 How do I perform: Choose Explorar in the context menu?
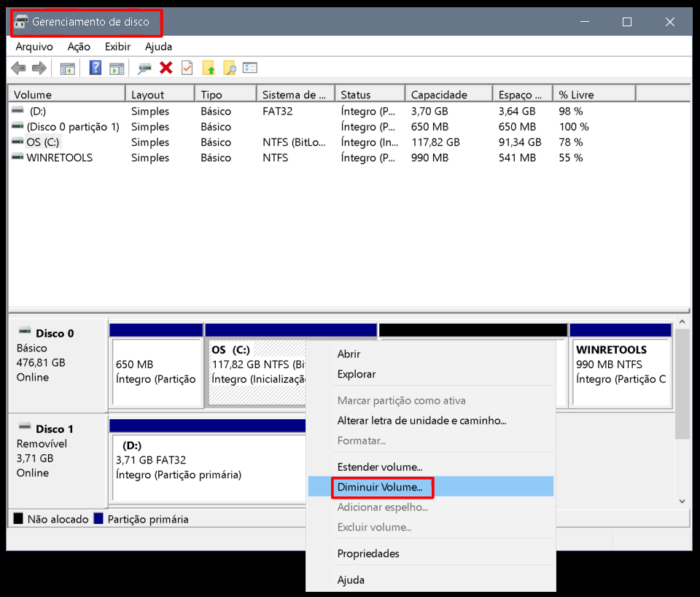(431, 374)
